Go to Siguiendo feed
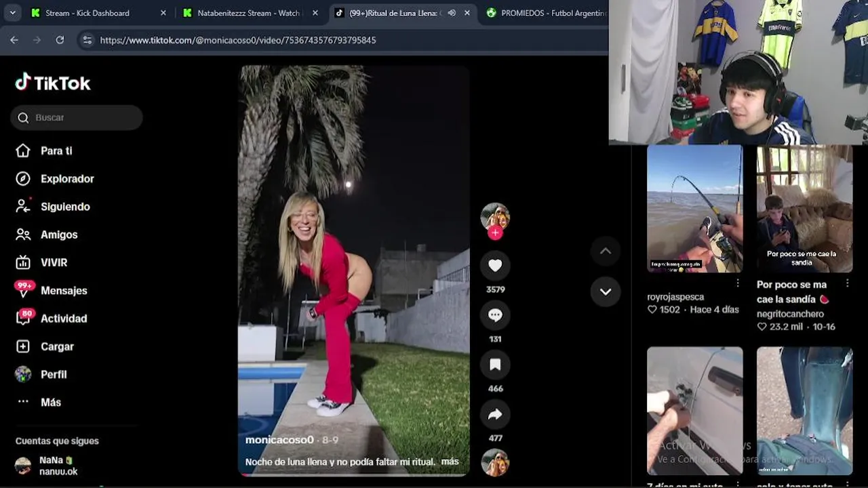 65,206
